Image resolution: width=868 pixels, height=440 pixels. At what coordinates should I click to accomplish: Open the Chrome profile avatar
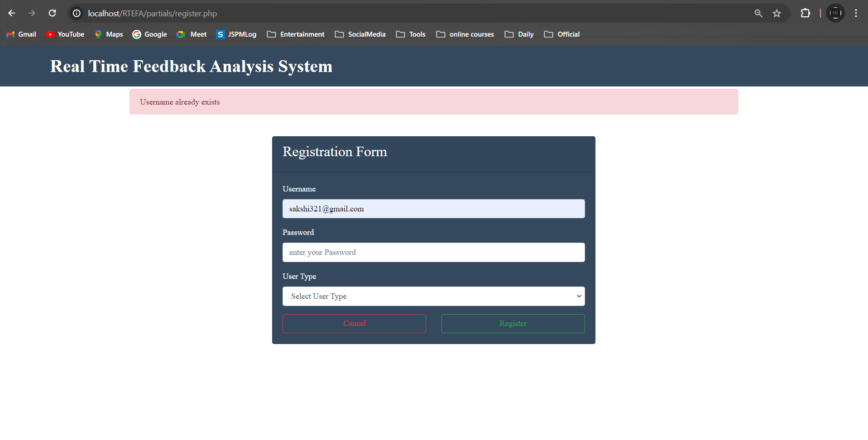[x=835, y=13]
